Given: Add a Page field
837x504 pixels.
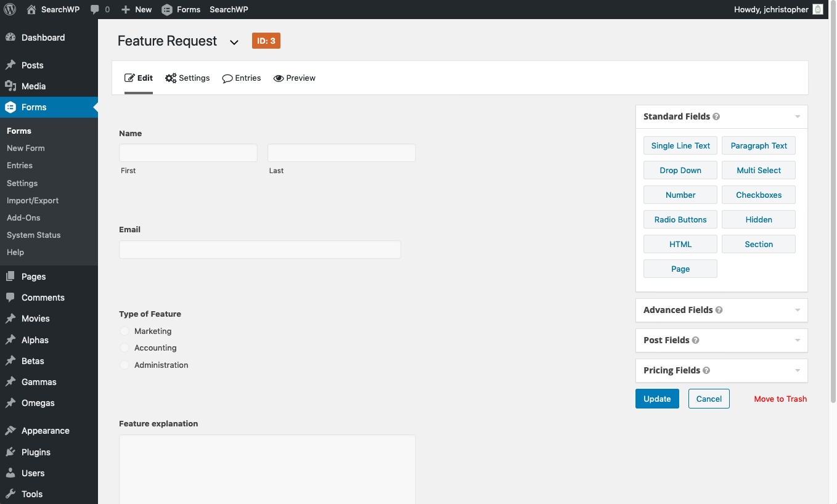Looking at the screenshot, I should (x=680, y=269).
